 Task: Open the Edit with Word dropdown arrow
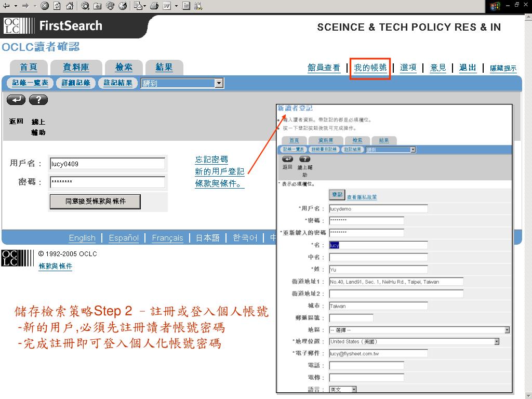tap(176, 6)
